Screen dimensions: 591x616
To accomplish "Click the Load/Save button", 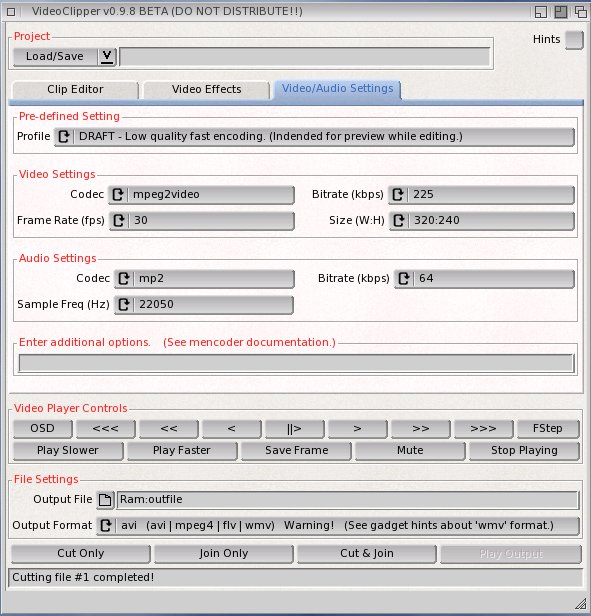I will (55, 57).
